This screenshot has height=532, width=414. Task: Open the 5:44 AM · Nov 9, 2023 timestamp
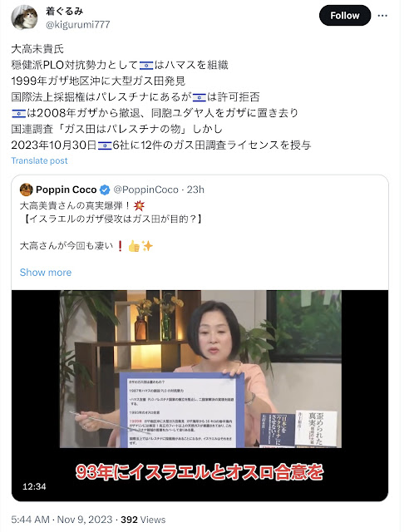[62, 520]
